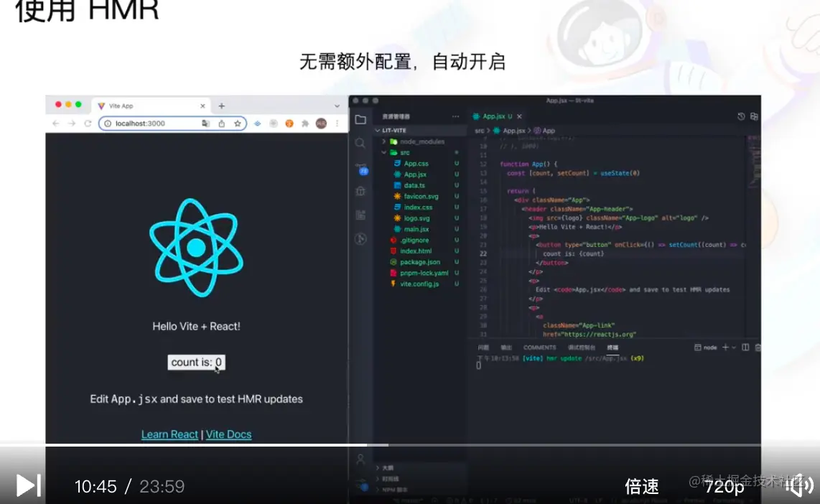The width and height of the screenshot is (820, 504).
Task: Click the timeline history icon in editor toolbar
Action: point(741,116)
